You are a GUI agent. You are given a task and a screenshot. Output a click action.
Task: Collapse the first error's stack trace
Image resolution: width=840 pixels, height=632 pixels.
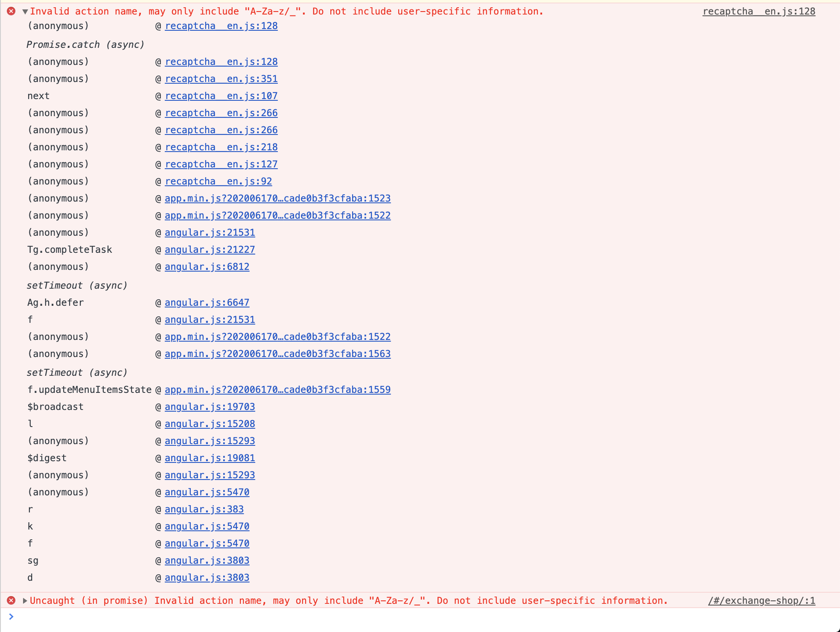click(x=25, y=11)
